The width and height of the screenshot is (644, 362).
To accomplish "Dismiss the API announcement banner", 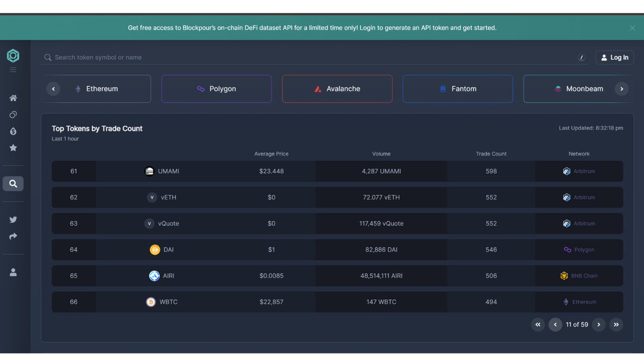I will click(632, 28).
